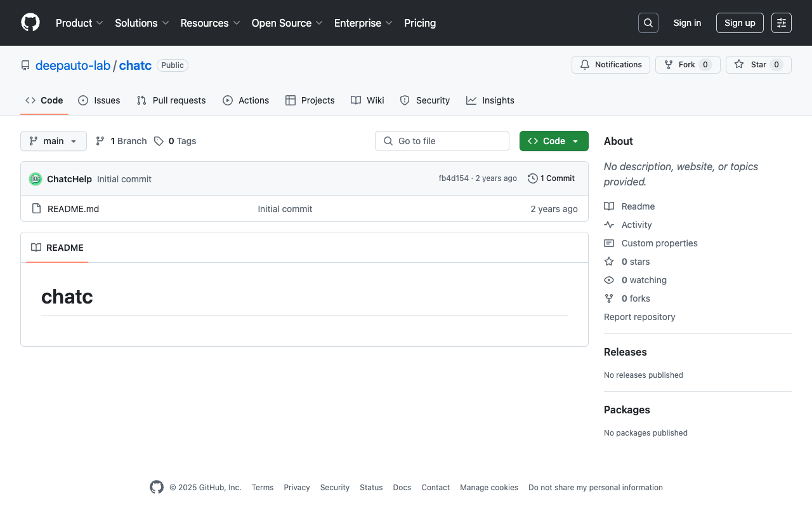The width and height of the screenshot is (812, 508).
Task: Click the eye icon beside 0 watching
Action: point(609,280)
